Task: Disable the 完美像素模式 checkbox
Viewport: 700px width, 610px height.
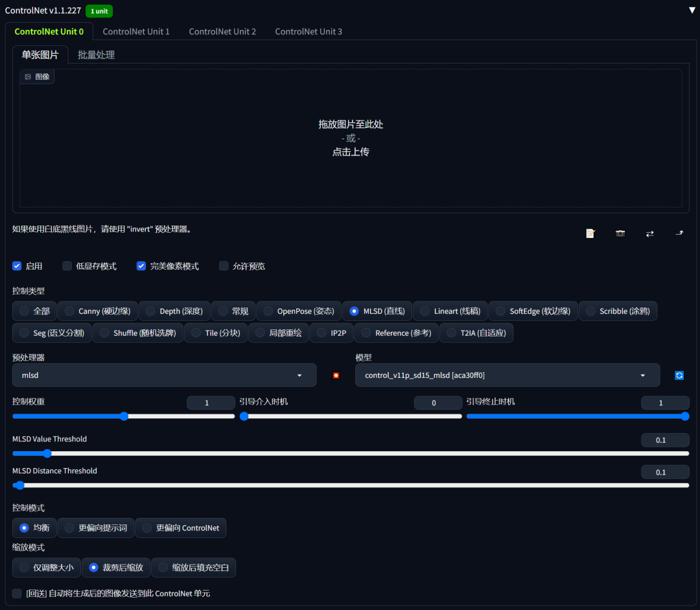Action: tap(141, 266)
